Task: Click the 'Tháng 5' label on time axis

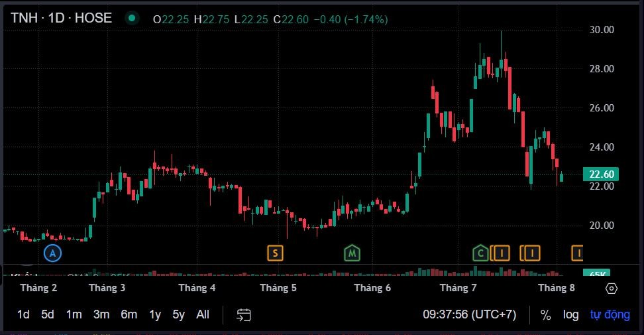Action: click(278, 288)
